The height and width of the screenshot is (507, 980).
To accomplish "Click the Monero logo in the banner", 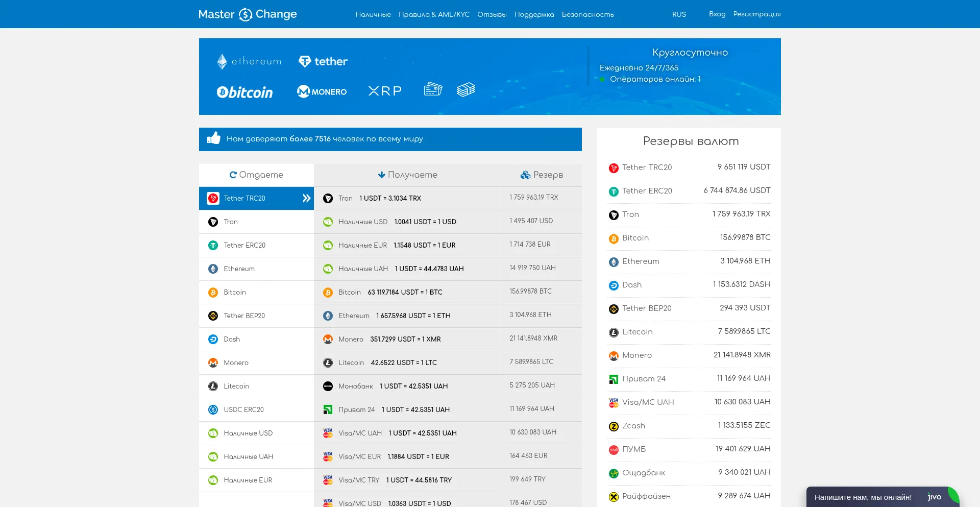I will point(322,91).
